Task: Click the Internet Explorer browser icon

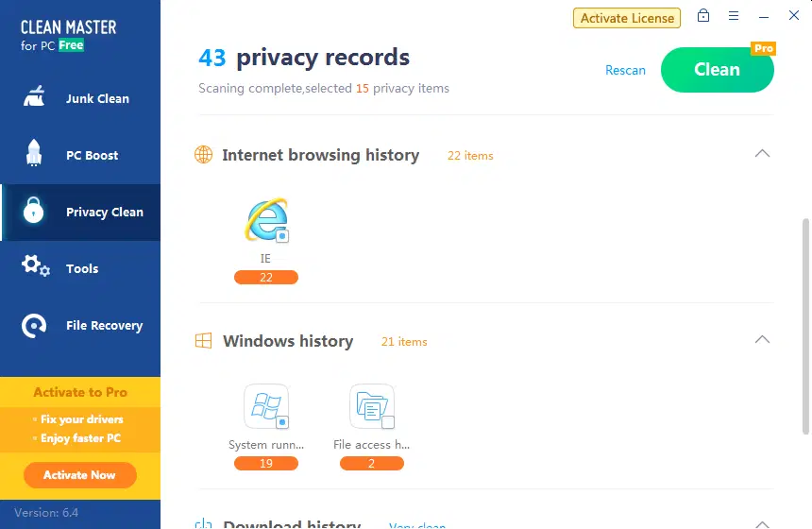Action: pos(264,221)
